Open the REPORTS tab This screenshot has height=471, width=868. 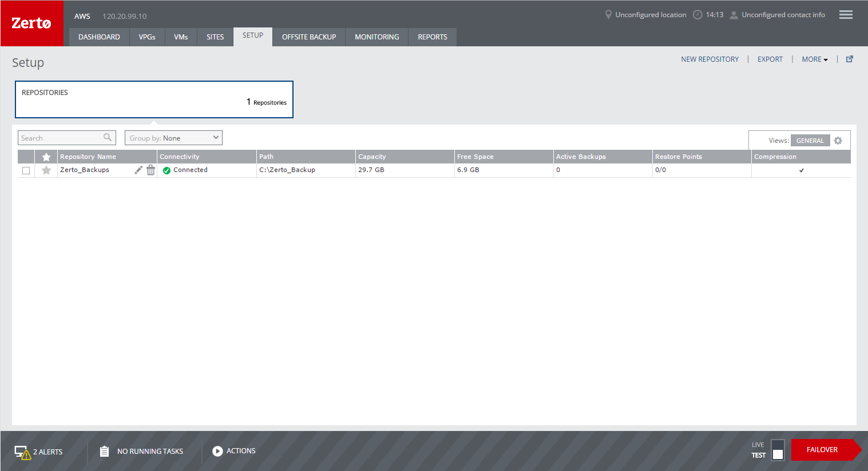(433, 37)
